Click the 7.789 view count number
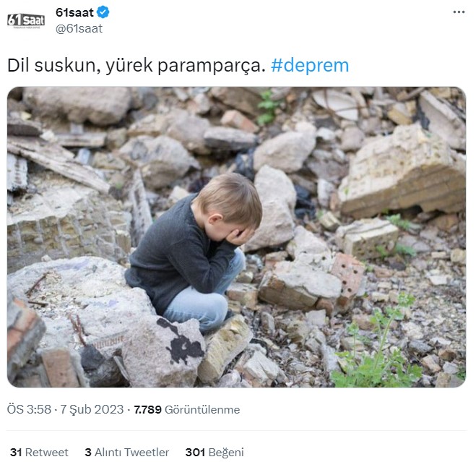This screenshot has width=476, height=462. click(147, 410)
